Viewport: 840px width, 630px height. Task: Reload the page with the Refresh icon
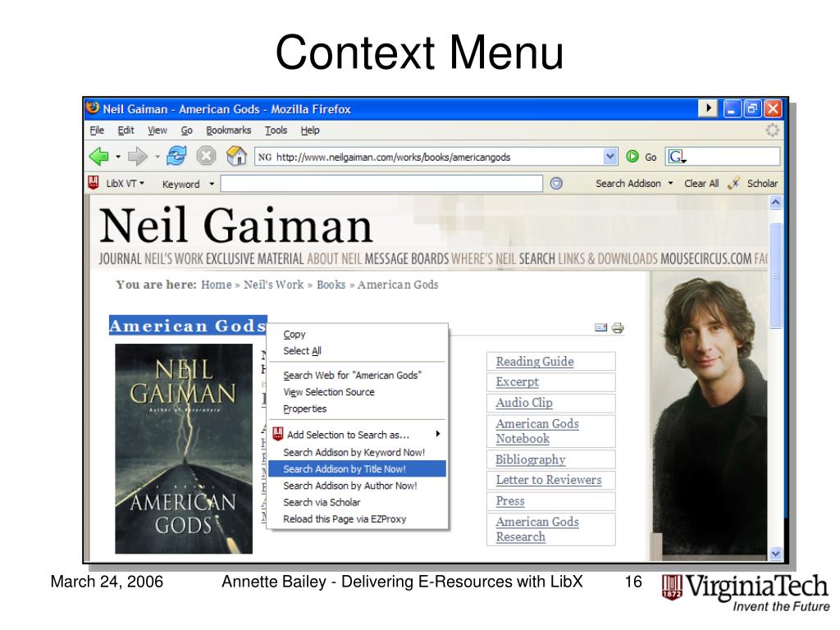coord(176,156)
